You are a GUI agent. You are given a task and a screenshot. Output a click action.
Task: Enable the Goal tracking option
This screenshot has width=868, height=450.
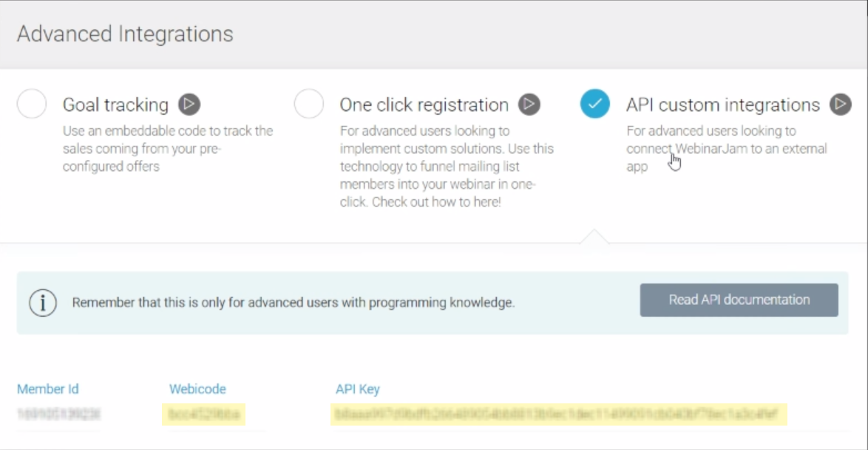[31, 104]
